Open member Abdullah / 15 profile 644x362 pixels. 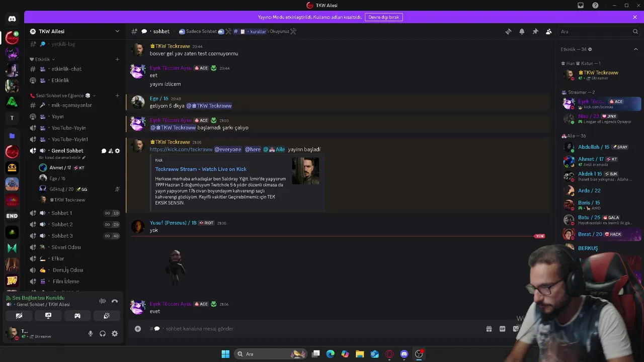(x=601, y=147)
